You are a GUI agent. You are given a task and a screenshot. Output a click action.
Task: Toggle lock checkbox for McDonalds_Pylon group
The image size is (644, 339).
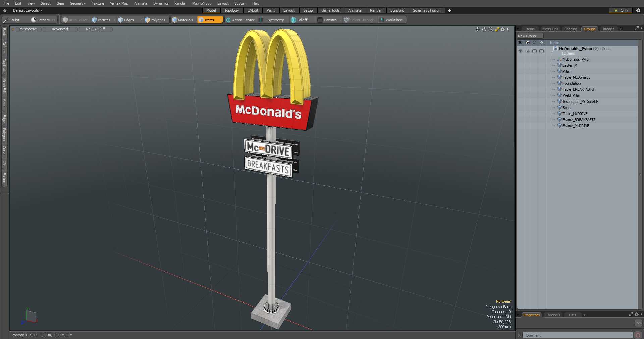pyautogui.click(x=534, y=51)
